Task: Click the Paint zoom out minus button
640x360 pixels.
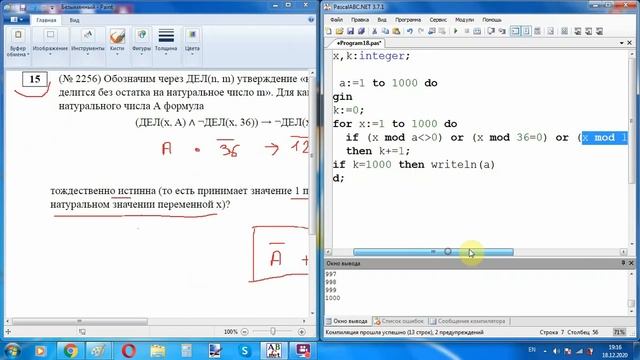Action: [x=244, y=332]
